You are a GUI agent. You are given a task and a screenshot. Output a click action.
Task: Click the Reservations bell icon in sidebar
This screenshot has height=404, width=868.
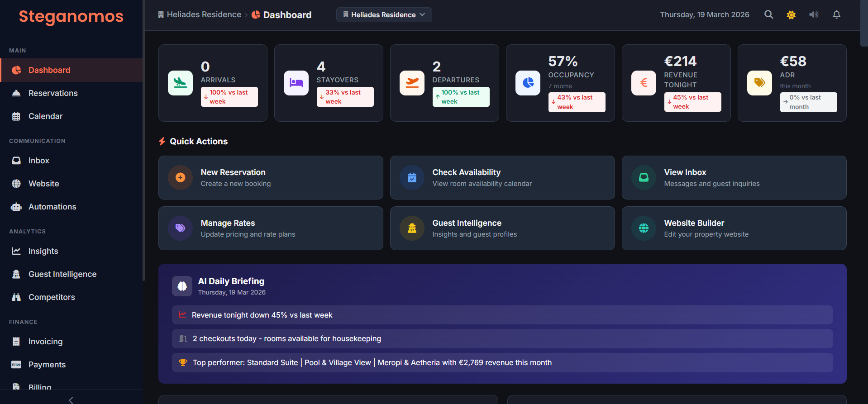pos(16,93)
